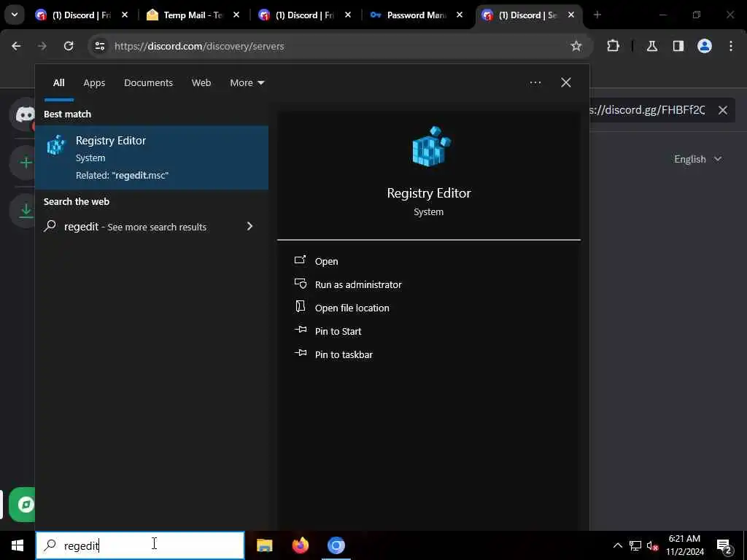Show hidden system tray icons
The width and height of the screenshot is (747, 560).
tap(617, 545)
